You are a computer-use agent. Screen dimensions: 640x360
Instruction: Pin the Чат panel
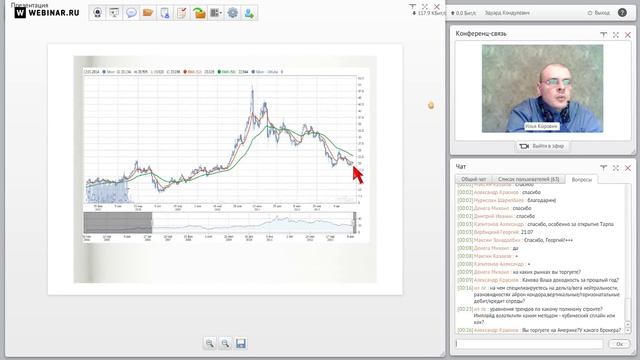604,168
